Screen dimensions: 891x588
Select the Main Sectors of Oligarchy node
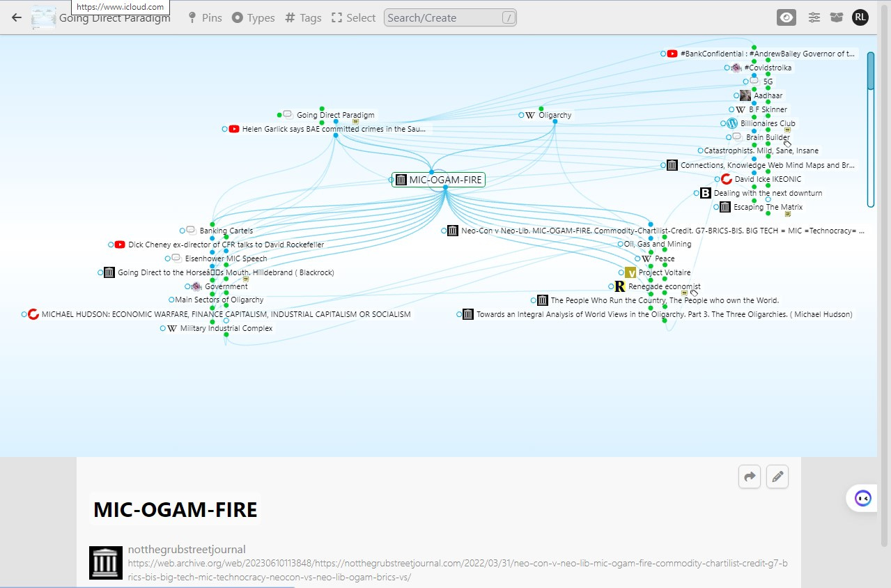pos(219,300)
